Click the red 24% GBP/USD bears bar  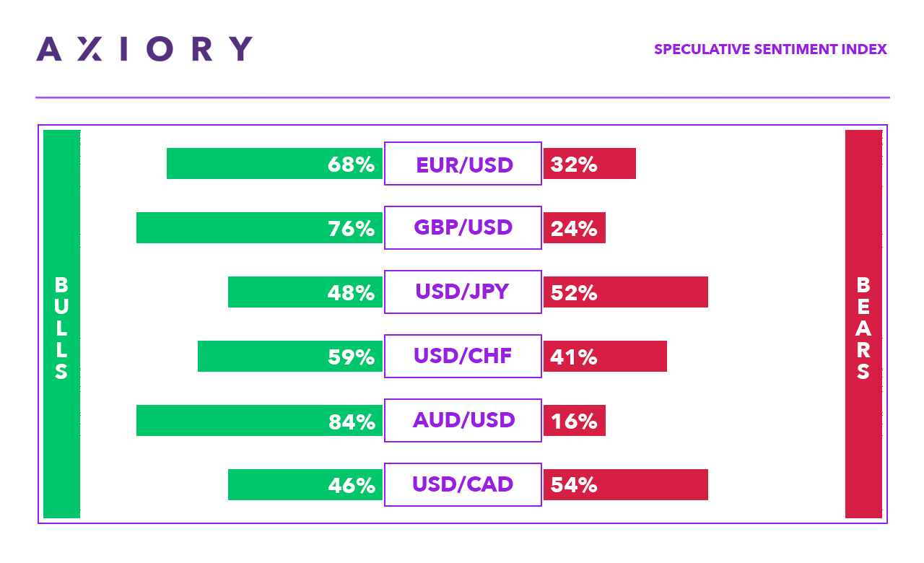(575, 228)
